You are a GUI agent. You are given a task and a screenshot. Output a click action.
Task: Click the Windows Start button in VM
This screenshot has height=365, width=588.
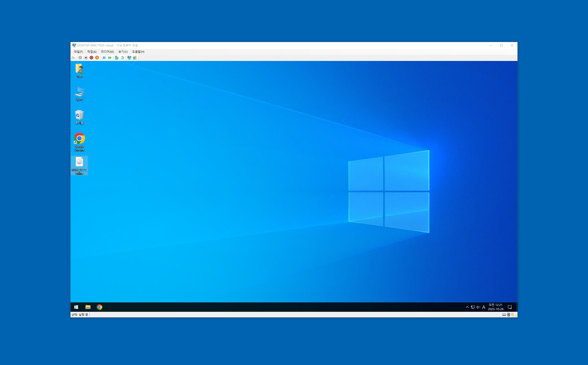pyautogui.click(x=76, y=307)
